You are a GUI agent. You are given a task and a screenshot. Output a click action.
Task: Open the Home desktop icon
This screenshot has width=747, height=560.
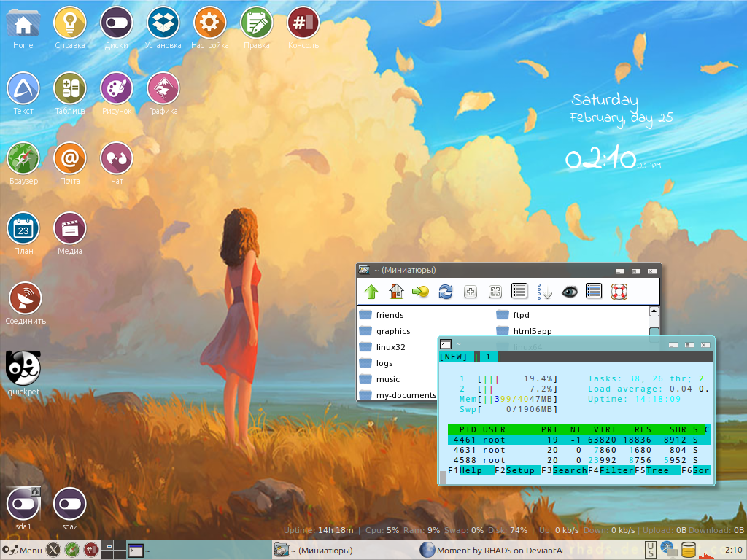point(23,24)
